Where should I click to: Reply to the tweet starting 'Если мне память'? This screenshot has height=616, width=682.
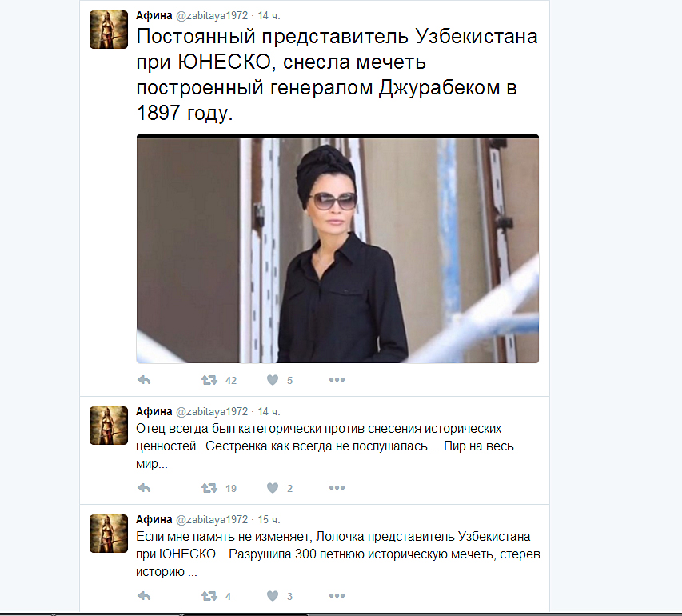[x=144, y=596]
